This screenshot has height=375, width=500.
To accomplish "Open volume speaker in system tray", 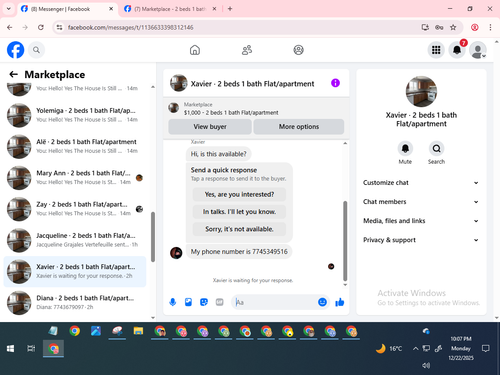I will tap(426, 366).
